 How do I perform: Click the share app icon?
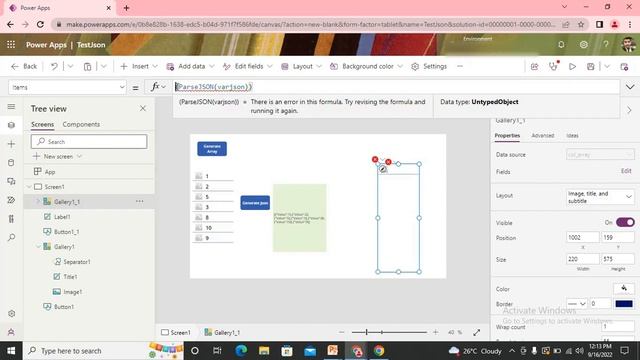click(x=534, y=66)
